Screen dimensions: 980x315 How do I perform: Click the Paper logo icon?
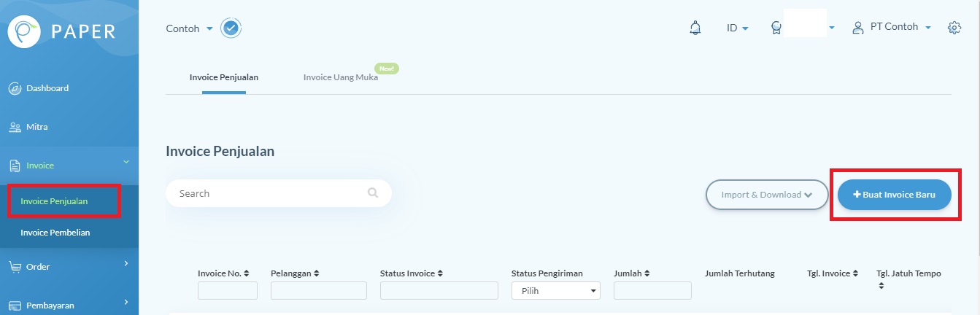pyautogui.click(x=23, y=31)
